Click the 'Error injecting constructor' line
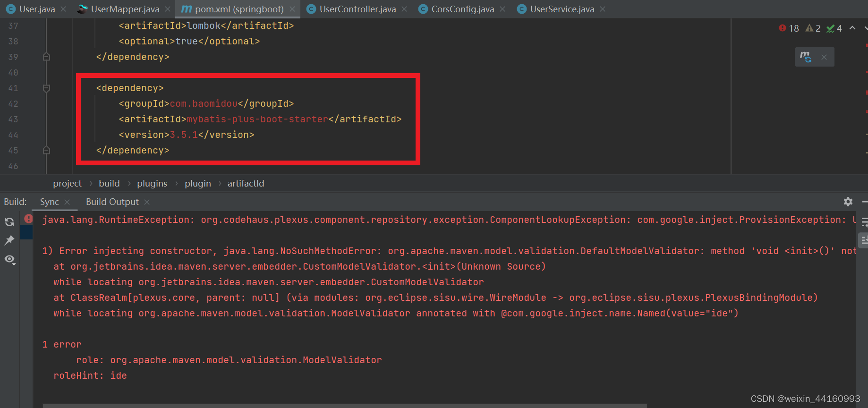Image resolution: width=868 pixels, height=408 pixels. pos(449,251)
